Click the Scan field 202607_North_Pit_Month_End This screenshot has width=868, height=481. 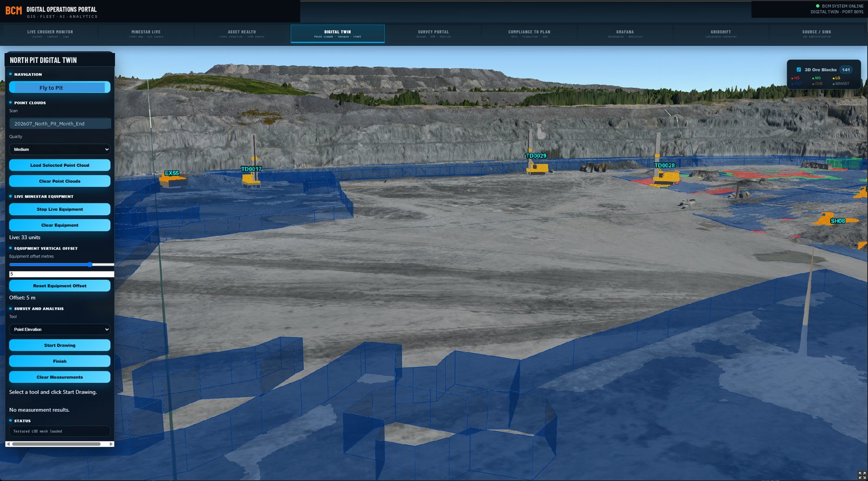pyautogui.click(x=60, y=124)
